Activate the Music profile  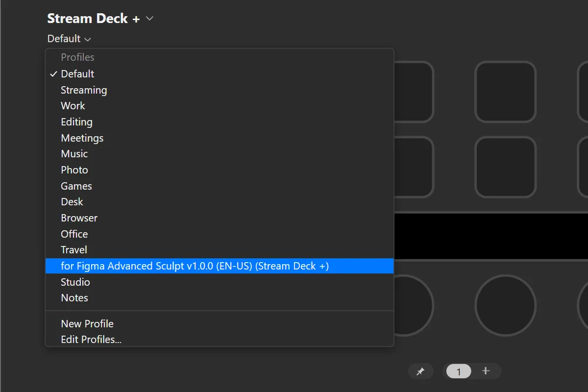click(x=220, y=154)
